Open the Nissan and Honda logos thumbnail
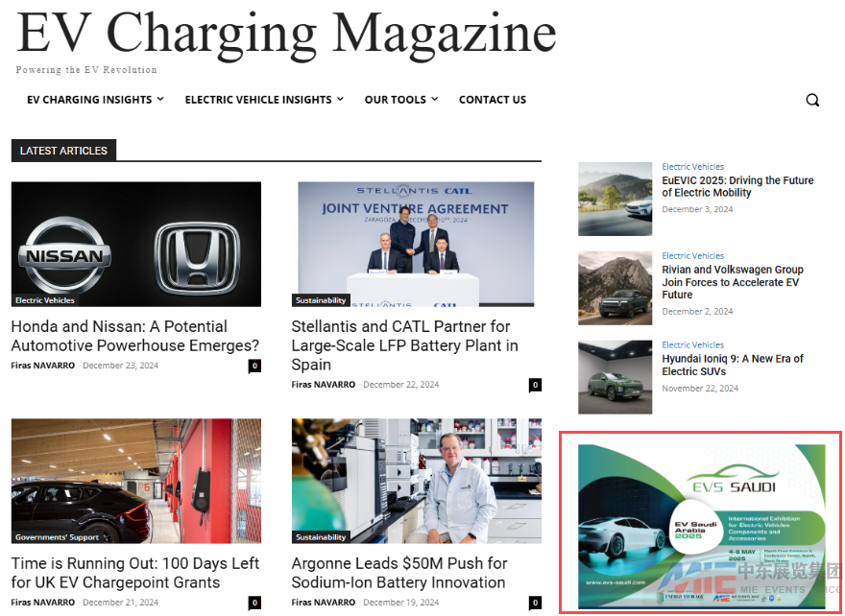Image resolution: width=845 pixels, height=616 pixels. click(135, 244)
